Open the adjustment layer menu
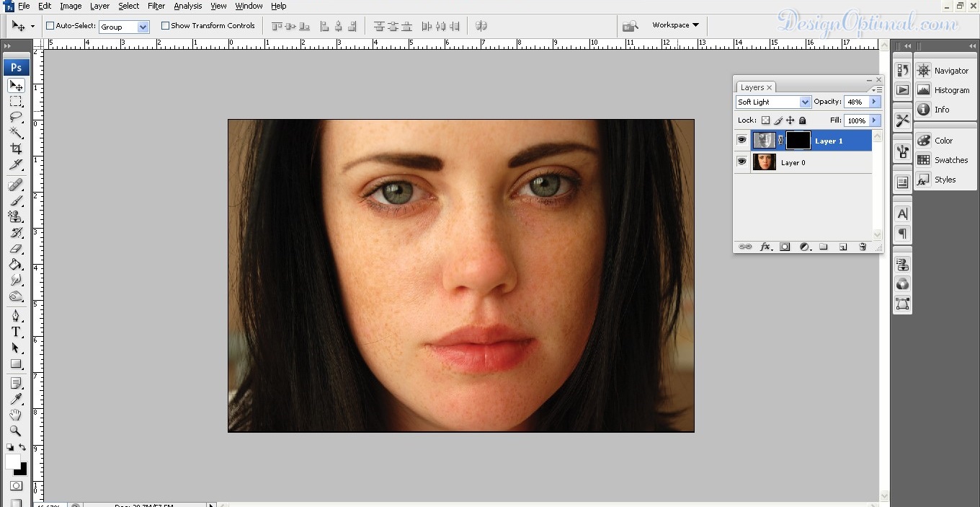The image size is (980, 507). [x=804, y=247]
